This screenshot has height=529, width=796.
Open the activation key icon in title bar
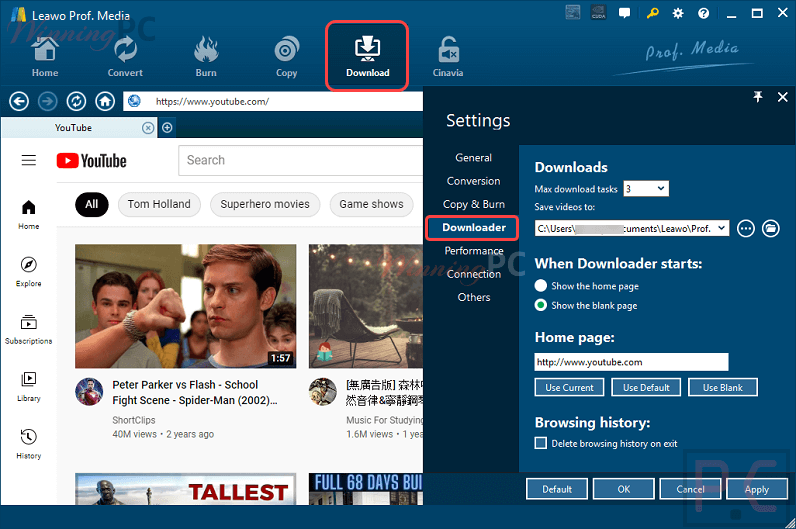click(652, 13)
